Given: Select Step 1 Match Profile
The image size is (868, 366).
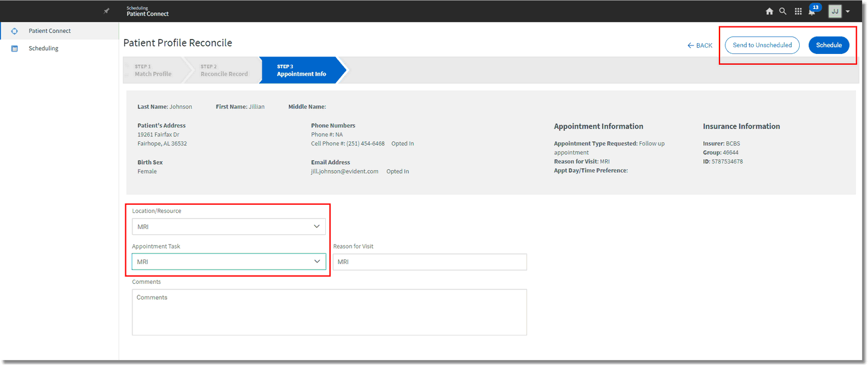Looking at the screenshot, I should [x=153, y=70].
